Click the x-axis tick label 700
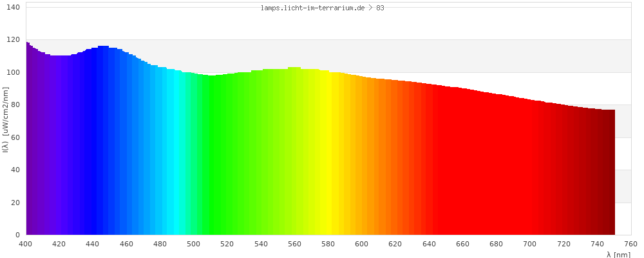Viewport: 644px width, 258px height. point(530,244)
